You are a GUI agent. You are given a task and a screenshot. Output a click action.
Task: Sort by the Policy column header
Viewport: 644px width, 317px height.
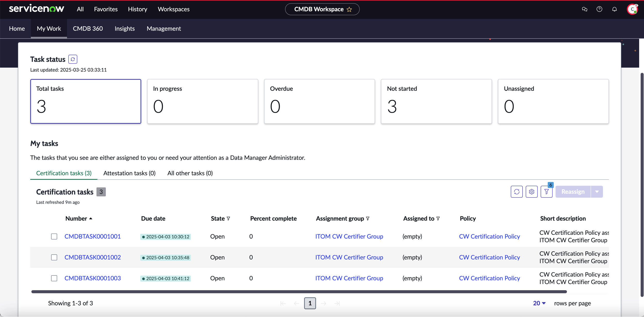468,219
